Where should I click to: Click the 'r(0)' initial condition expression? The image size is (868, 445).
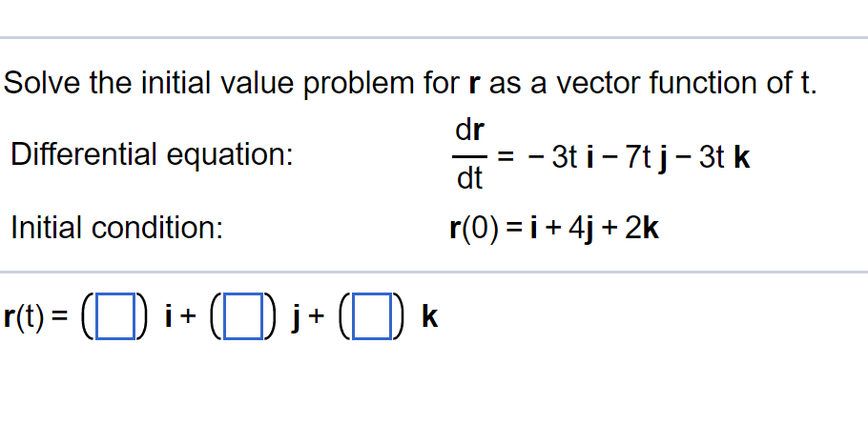click(x=474, y=229)
